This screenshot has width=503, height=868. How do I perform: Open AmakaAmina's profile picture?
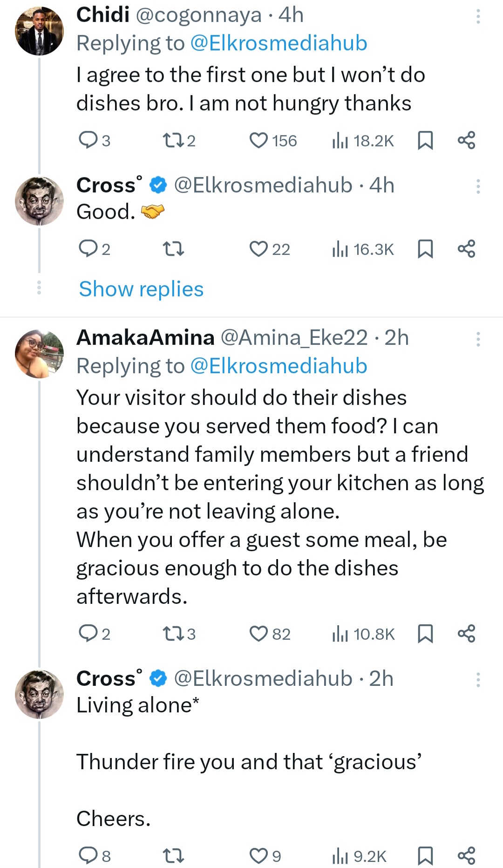40,354
